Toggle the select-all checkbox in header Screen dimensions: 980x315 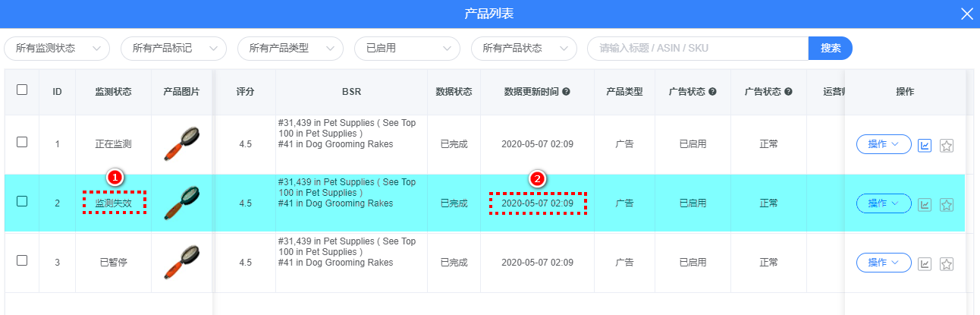coord(22,90)
